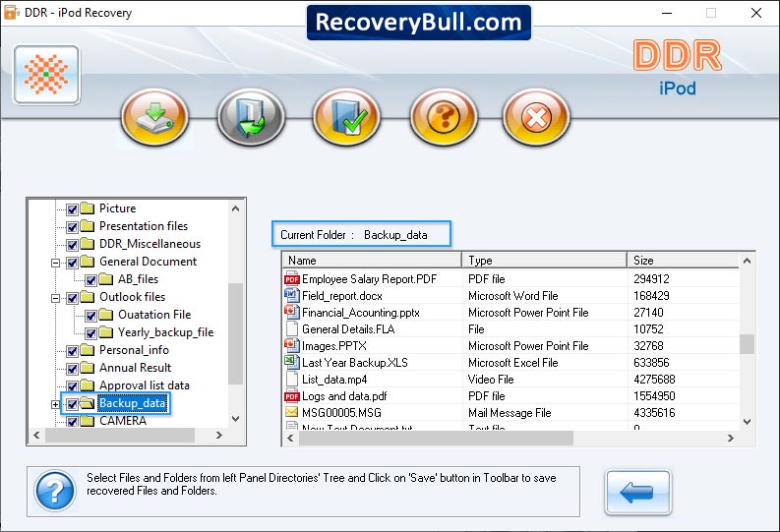Click the orange Exit cross toolbar button

[536, 117]
